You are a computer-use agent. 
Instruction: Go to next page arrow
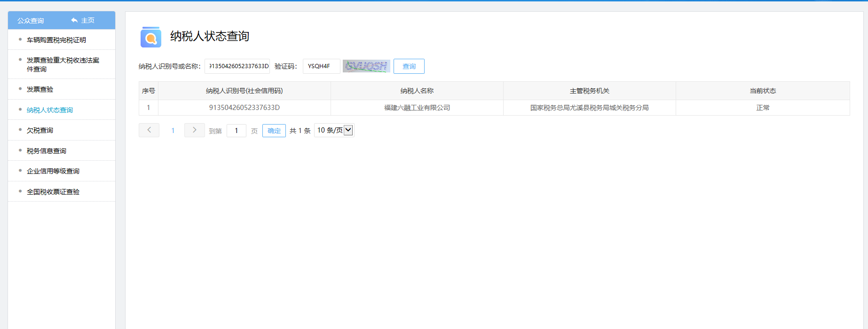[194, 130]
